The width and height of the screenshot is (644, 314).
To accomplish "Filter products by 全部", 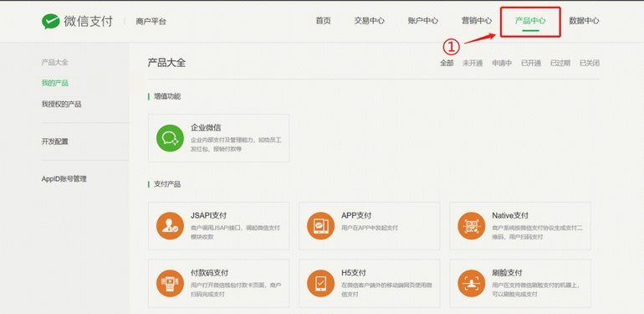I will [447, 64].
